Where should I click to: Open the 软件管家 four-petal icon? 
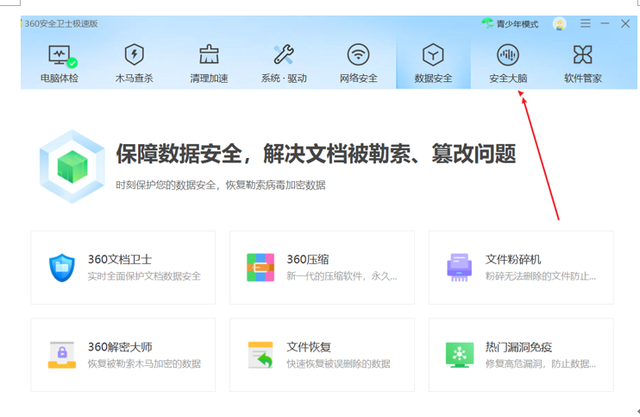click(582, 54)
